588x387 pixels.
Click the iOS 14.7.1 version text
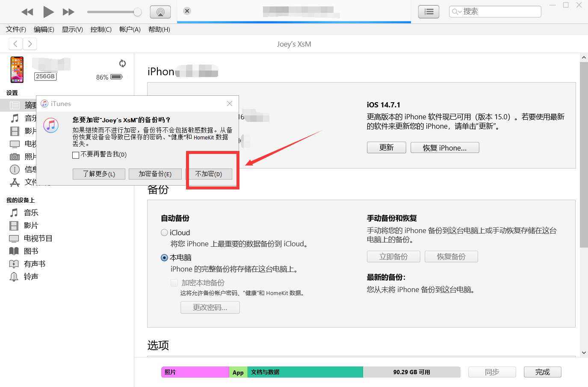[384, 105]
